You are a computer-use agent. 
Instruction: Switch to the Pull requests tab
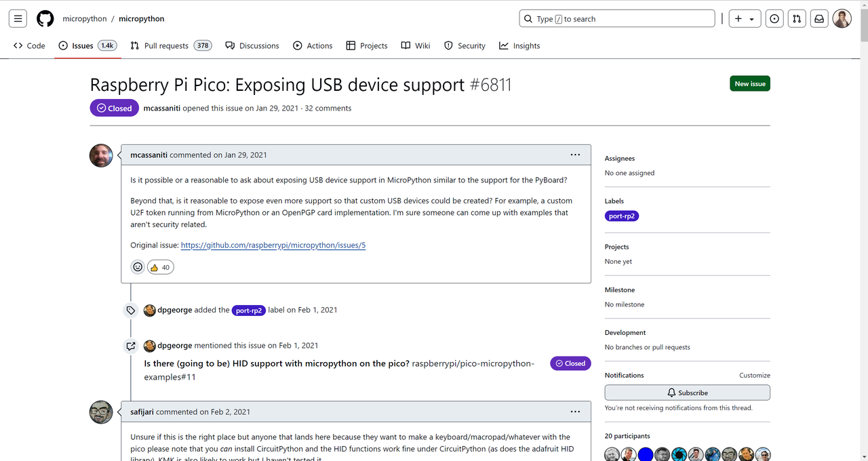[x=171, y=45]
